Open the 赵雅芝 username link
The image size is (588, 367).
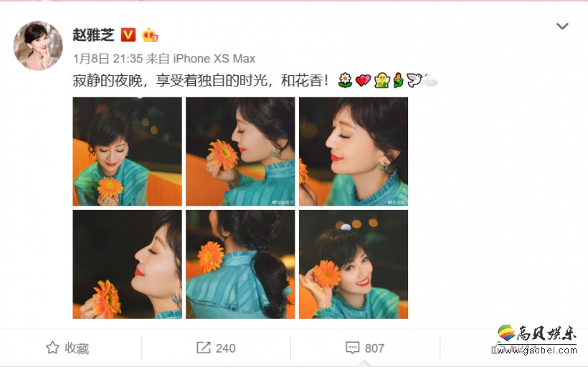(93, 35)
